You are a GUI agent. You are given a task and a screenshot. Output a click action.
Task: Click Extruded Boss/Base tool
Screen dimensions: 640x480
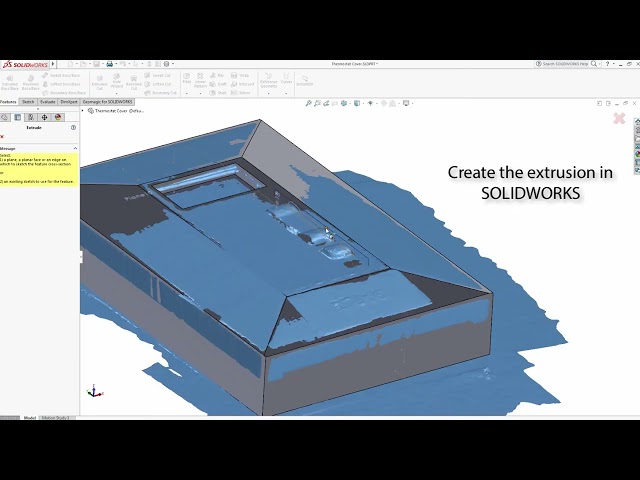[x=9, y=82]
